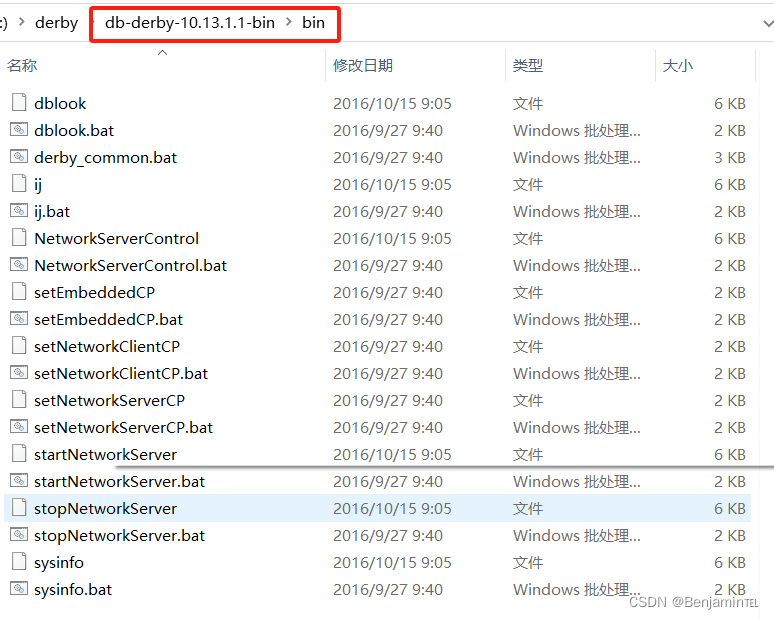Click the ij.bat batch file icon
This screenshot has height=619, width=774.
[19, 210]
